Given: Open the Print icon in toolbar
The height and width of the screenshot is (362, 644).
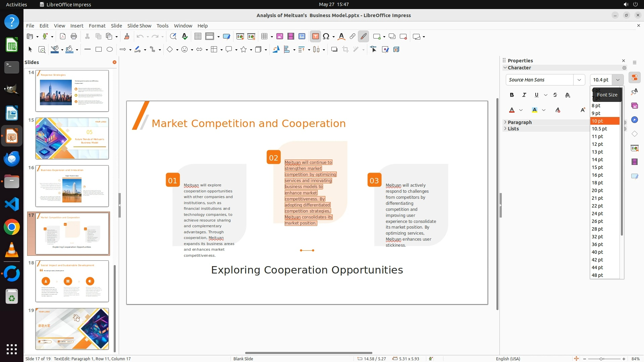Looking at the screenshot, I should [74, 37].
